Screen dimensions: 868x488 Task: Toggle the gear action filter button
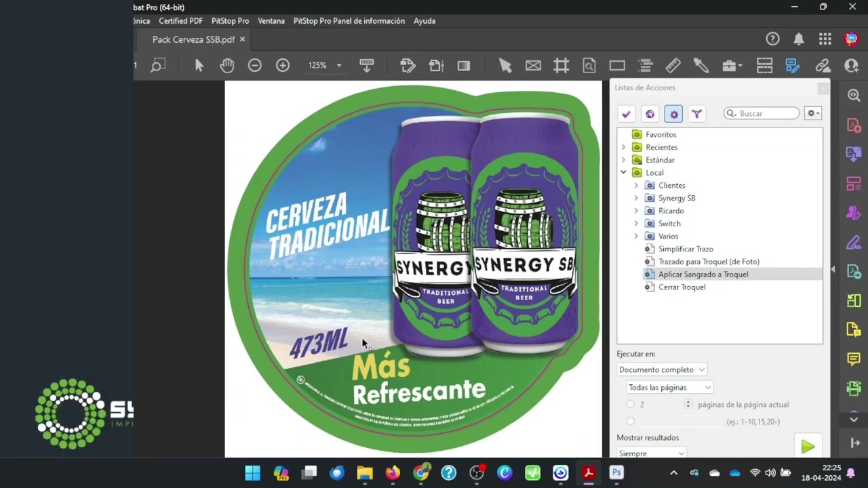tap(673, 114)
